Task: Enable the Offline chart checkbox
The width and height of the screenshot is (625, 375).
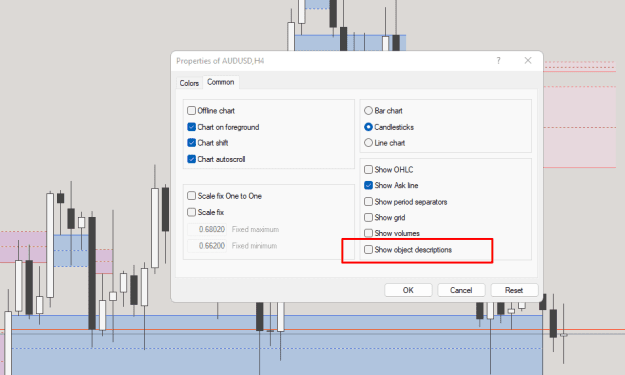Action: coord(192,110)
